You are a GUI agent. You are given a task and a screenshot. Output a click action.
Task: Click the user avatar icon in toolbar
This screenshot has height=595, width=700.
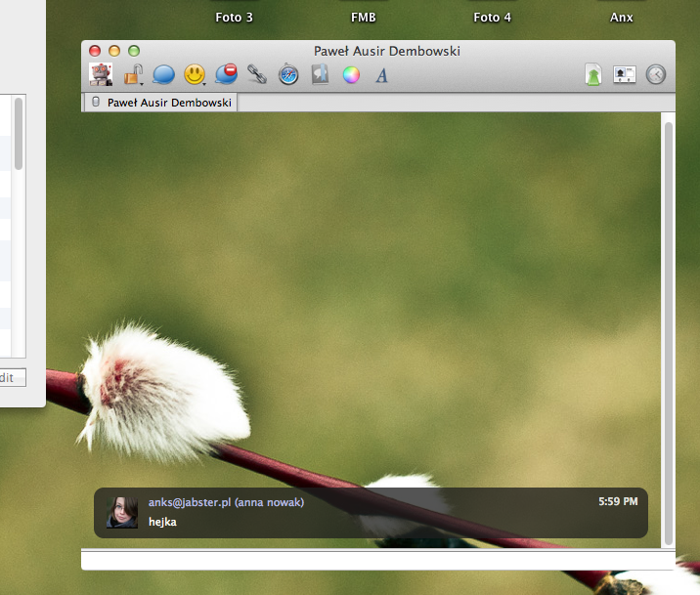click(100, 74)
